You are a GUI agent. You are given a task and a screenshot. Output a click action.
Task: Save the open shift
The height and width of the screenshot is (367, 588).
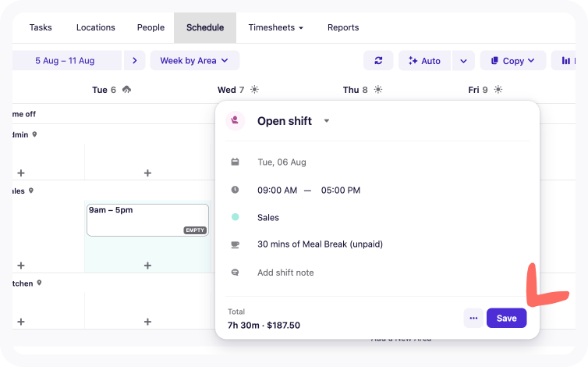(x=506, y=319)
